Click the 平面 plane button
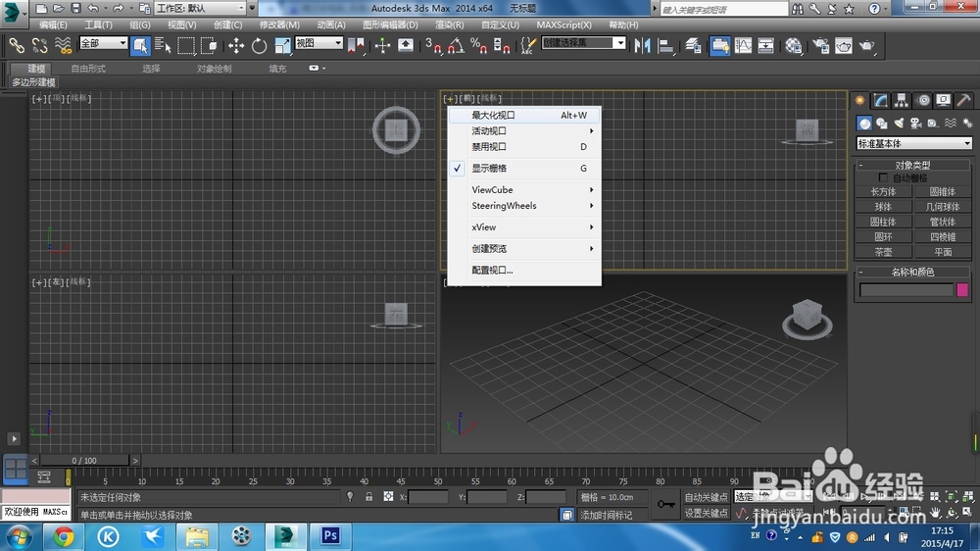The width and height of the screenshot is (980, 551). coord(943,252)
